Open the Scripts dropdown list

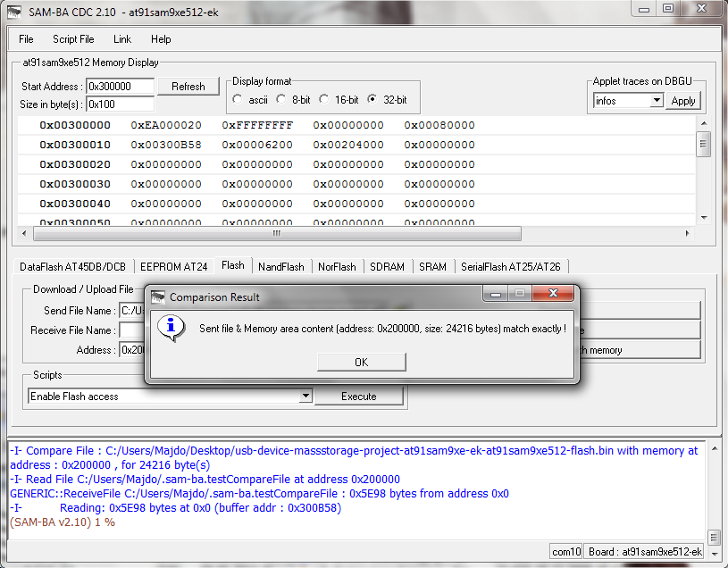[305, 396]
